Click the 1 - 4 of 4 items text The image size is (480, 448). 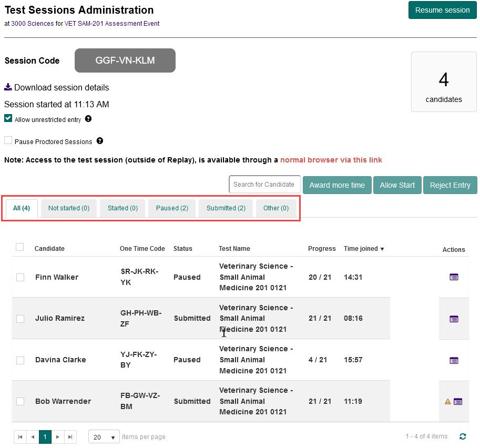(426, 436)
